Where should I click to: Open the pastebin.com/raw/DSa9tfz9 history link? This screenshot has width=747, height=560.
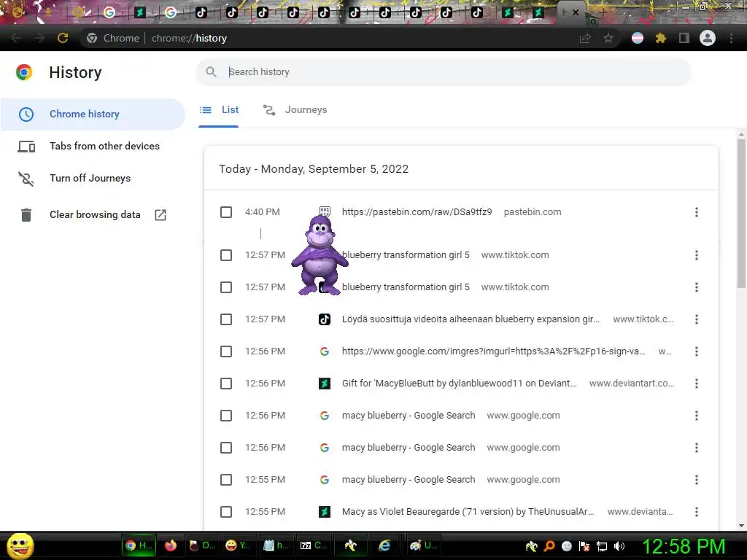click(x=417, y=212)
